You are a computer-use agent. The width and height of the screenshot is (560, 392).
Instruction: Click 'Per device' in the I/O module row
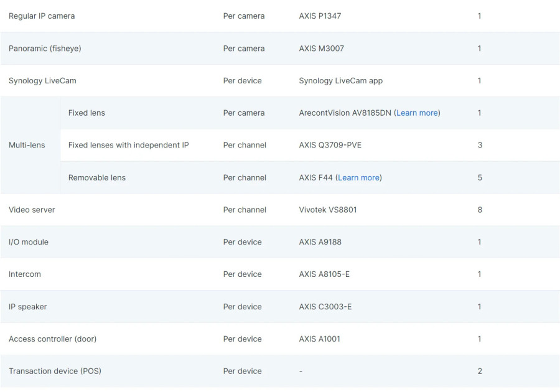[x=243, y=241]
